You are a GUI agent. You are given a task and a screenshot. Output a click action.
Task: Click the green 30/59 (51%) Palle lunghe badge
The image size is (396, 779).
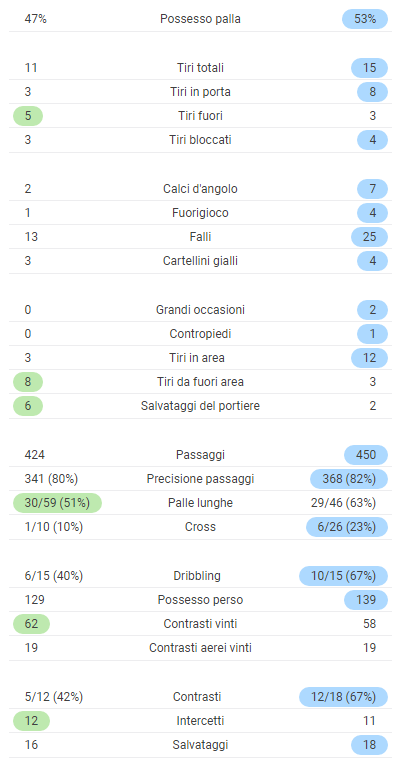[x=57, y=503]
